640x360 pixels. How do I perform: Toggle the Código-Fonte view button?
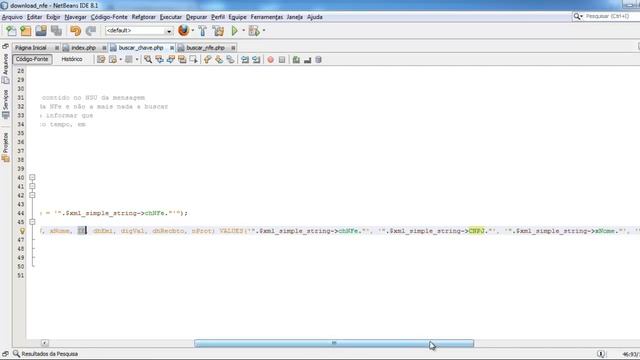point(32,59)
